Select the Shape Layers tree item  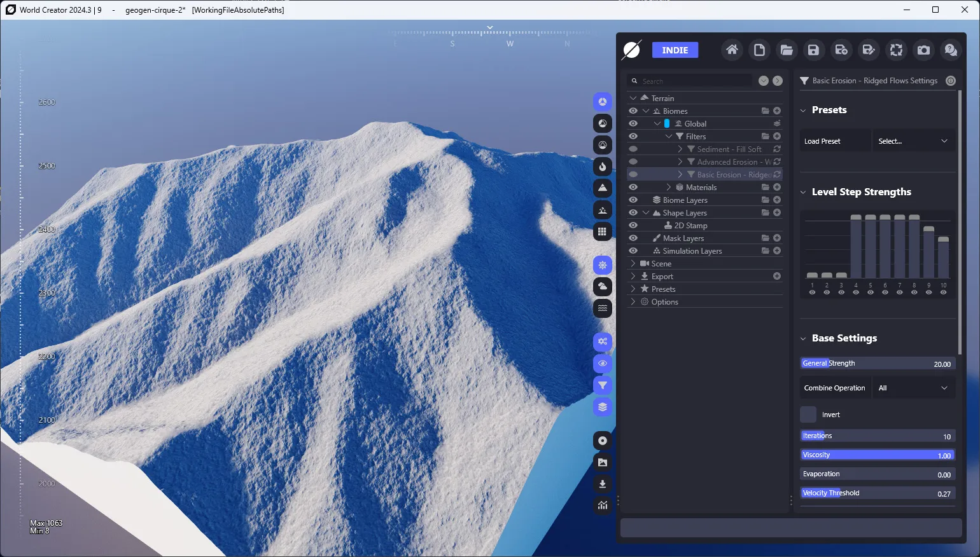(685, 212)
